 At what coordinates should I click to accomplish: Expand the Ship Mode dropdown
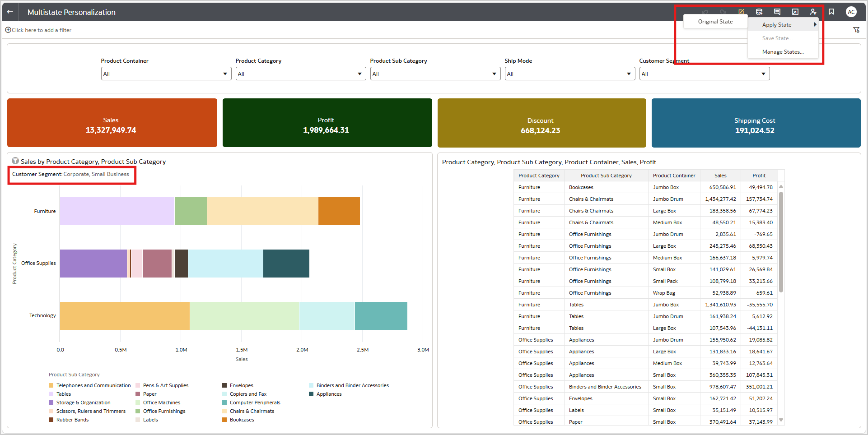(x=569, y=74)
